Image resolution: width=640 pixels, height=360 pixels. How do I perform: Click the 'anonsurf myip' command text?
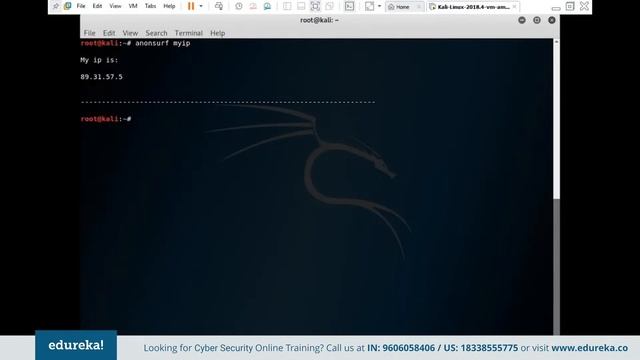tap(162, 43)
